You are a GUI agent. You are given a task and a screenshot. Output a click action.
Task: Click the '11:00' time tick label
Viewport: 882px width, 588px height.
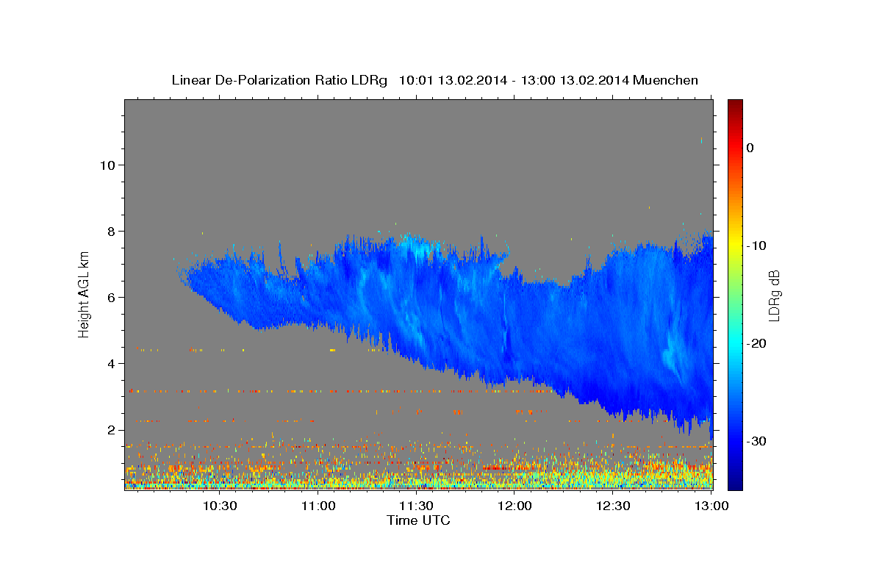pyautogui.click(x=318, y=506)
